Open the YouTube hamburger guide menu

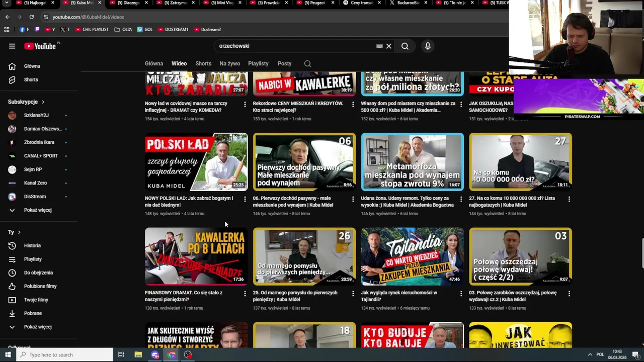[12, 46]
